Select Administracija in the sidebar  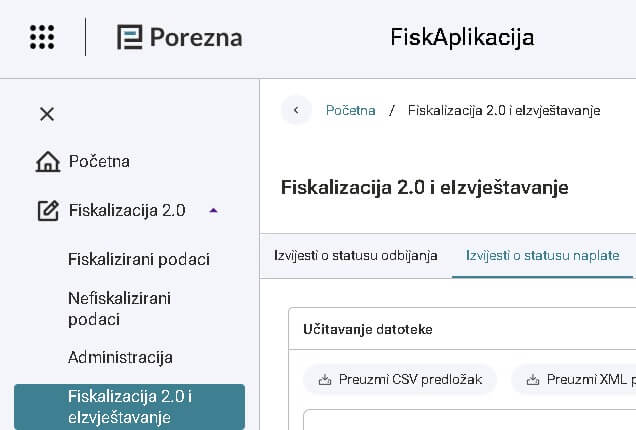pyautogui.click(x=120, y=357)
